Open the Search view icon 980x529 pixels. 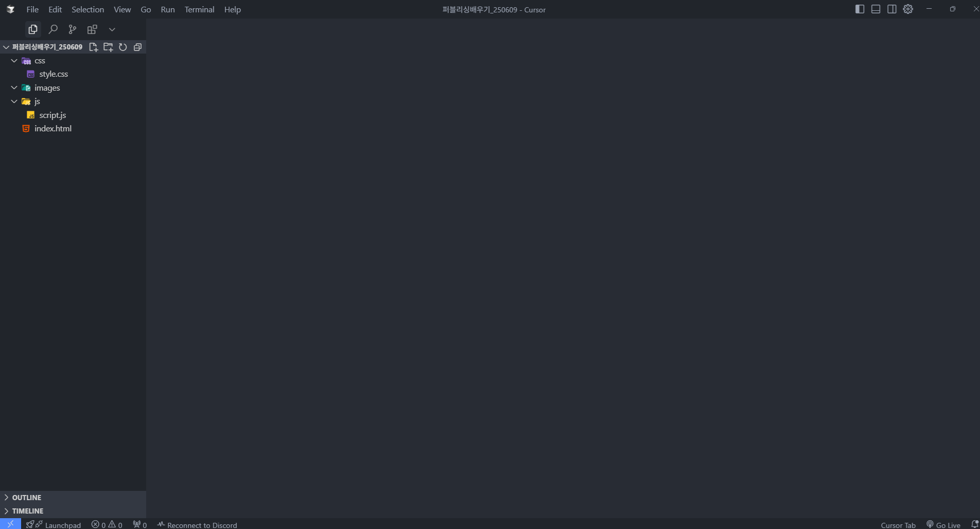click(x=53, y=29)
